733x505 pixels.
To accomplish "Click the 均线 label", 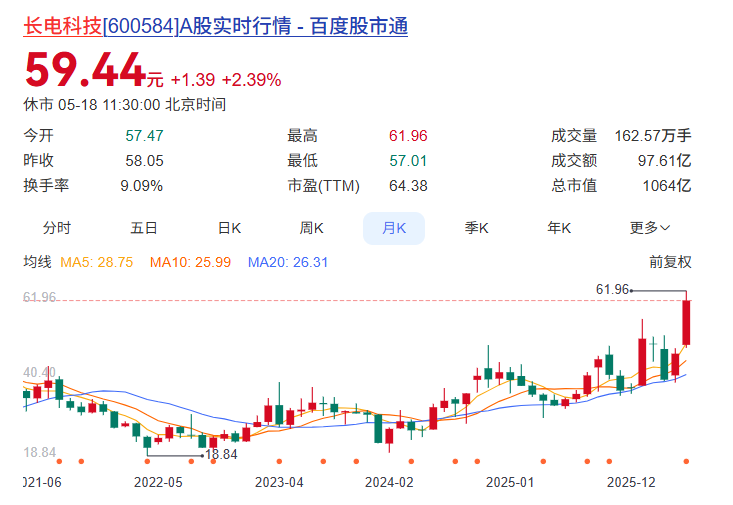I will 37,262.
